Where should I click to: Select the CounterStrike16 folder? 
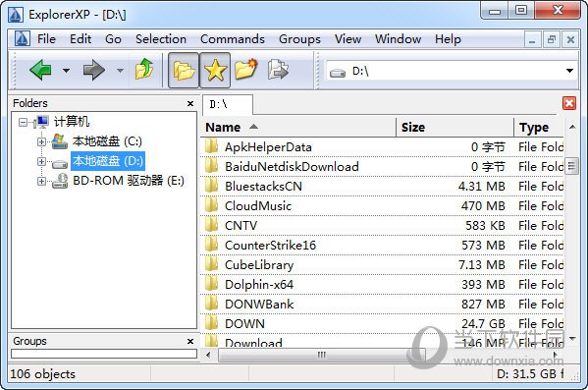click(x=270, y=246)
